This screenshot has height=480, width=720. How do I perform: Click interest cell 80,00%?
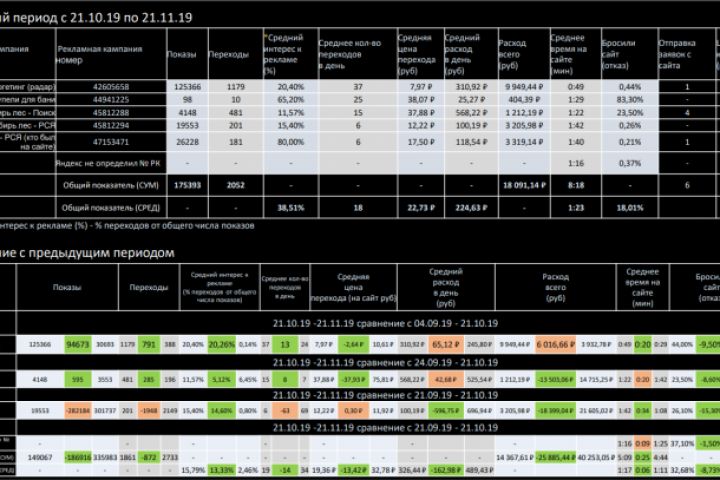tap(291, 142)
